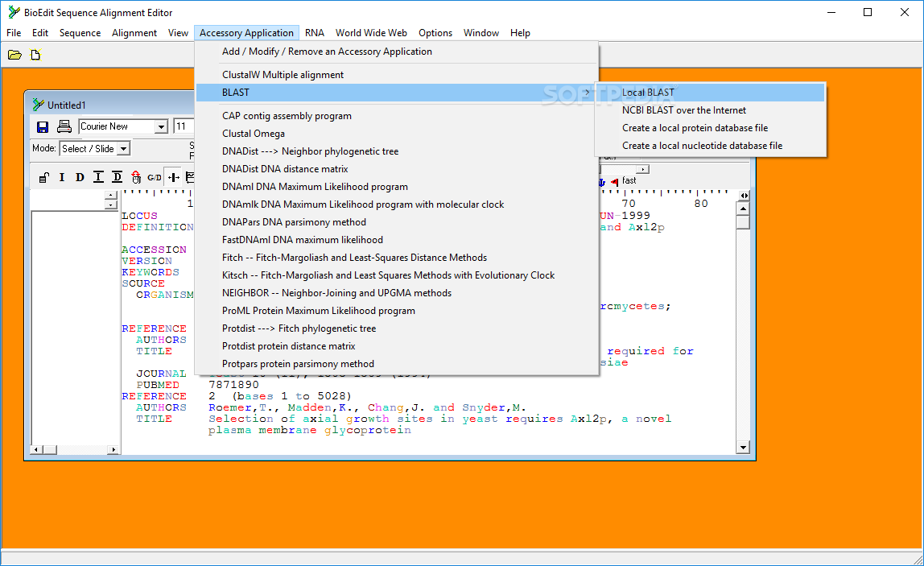Open the Mode Select / Slide dropdown
Screen dimensions: 924x566
point(123,149)
